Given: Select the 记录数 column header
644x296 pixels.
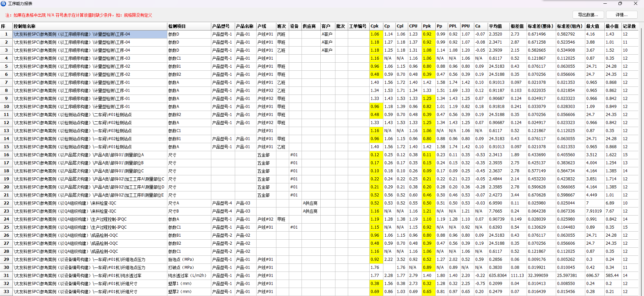Looking at the screenshot, I should point(629,26).
